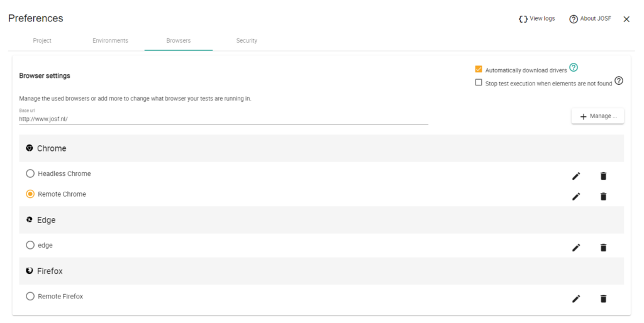Image resolution: width=644 pixels, height=323 pixels.
Task: Edit the Remote Firefox browser entry
Action: (x=575, y=298)
